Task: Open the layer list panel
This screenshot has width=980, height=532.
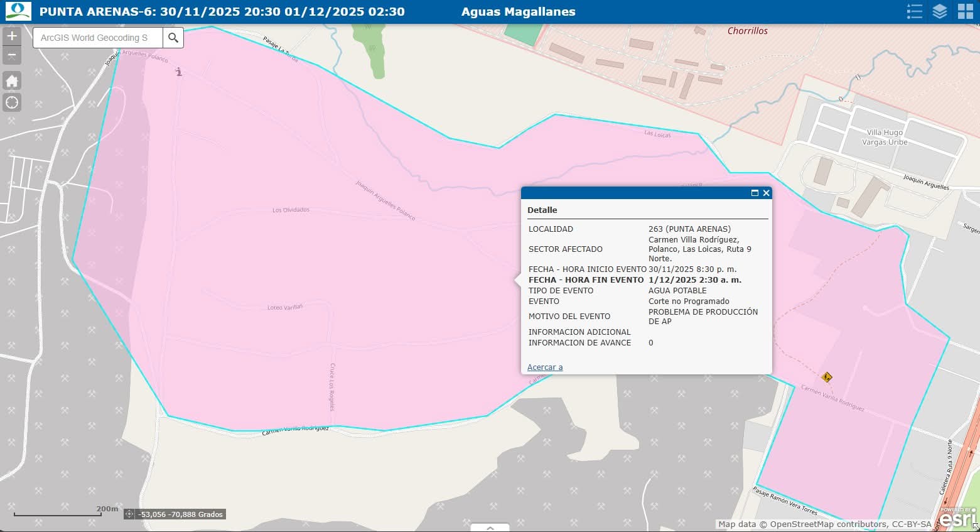Action: point(939,11)
